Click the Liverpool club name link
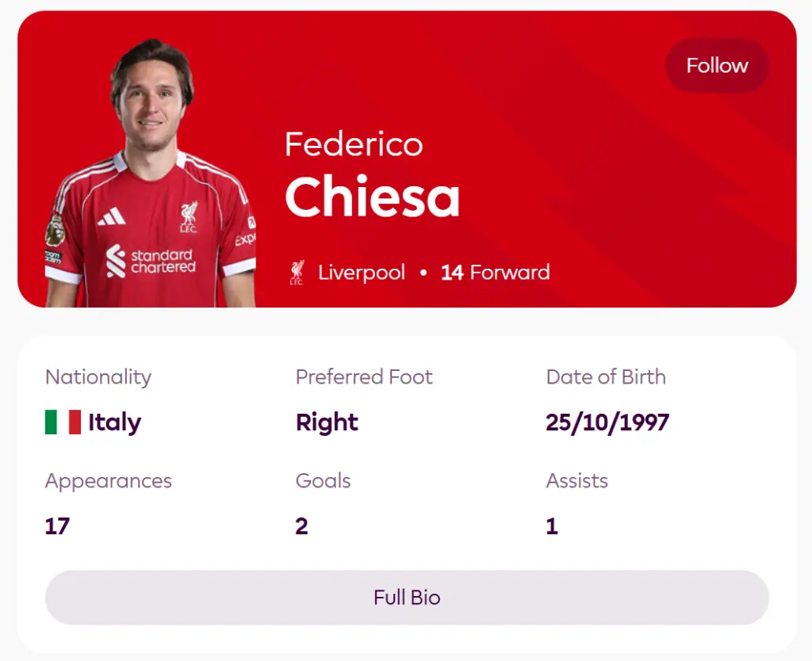The image size is (812, 661). click(x=362, y=273)
